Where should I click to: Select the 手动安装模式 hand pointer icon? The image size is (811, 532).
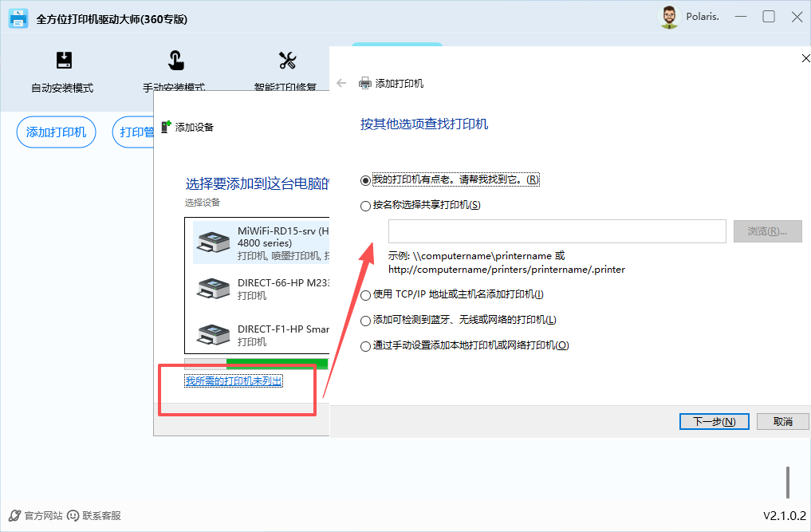[x=175, y=61]
